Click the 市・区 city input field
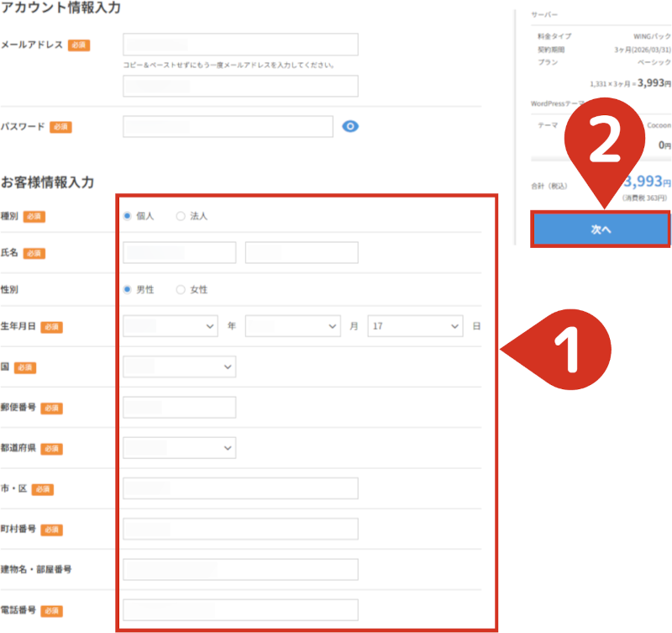This screenshot has height=633, width=672. click(240, 488)
